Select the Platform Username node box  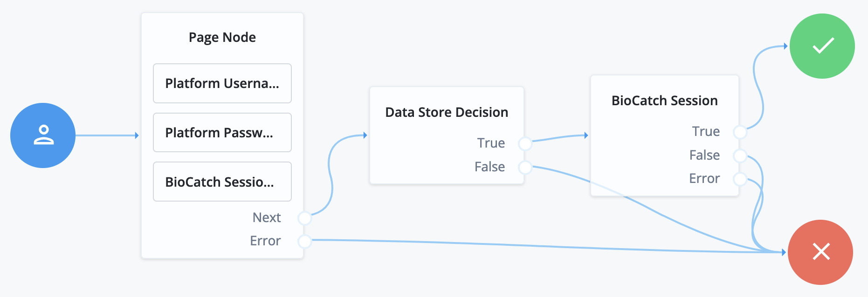click(222, 83)
